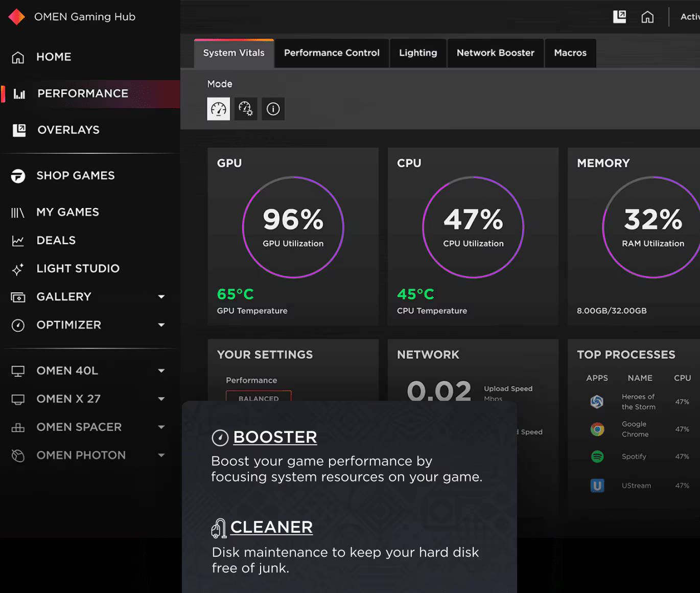This screenshot has width=700, height=593.
Task: Expand the Gallery submenu arrow
Action: point(161,297)
